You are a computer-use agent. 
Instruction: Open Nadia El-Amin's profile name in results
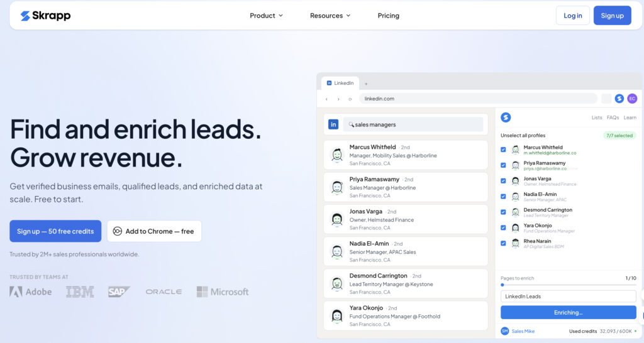coord(369,243)
